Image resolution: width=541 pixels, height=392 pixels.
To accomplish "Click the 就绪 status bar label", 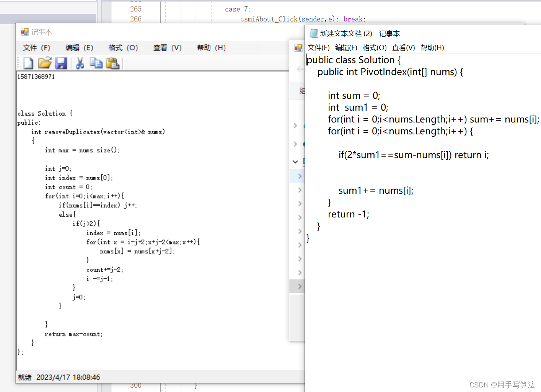I will coord(25,377).
